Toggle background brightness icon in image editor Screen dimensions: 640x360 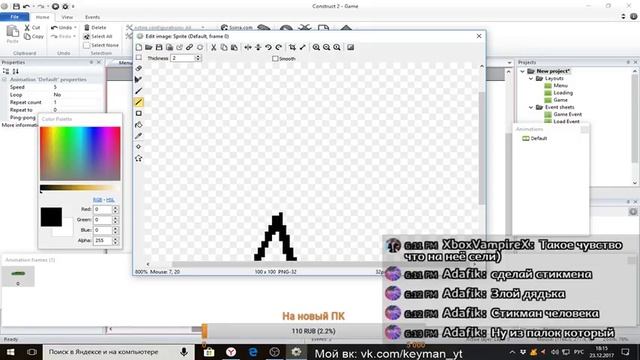tap(351, 47)
